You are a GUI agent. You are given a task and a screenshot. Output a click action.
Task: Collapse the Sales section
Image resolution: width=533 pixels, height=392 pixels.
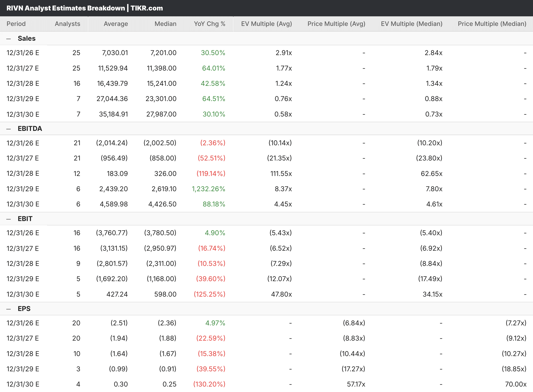click(8, 39)
